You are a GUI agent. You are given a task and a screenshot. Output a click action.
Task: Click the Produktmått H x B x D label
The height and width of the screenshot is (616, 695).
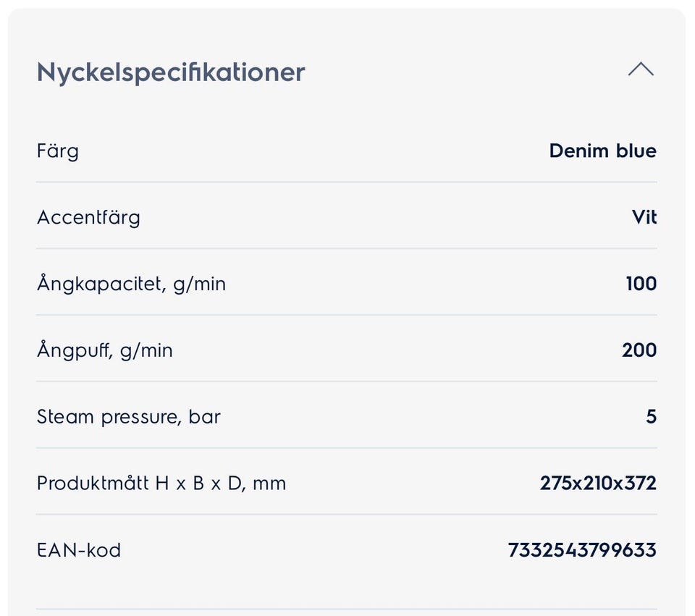pyautogui.click(x=161, y=484)
